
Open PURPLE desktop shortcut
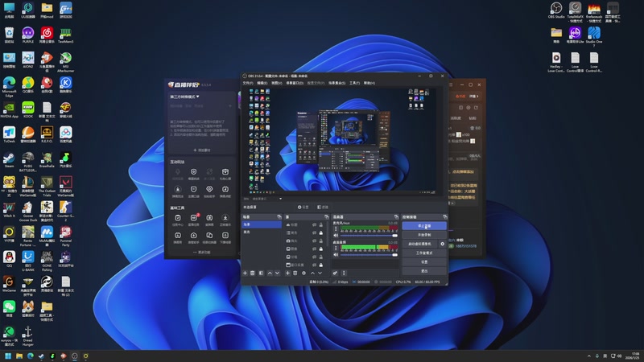(x=28, y=35)
